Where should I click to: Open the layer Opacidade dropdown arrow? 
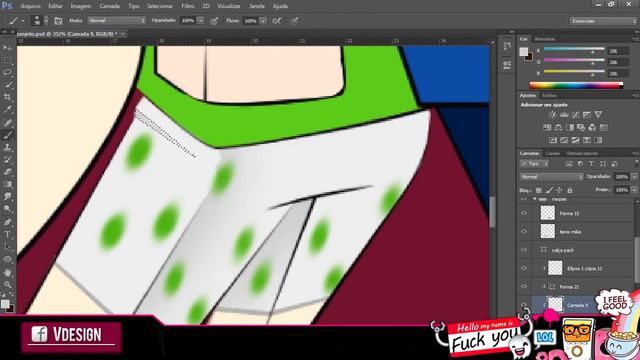(x=634, y=177)
